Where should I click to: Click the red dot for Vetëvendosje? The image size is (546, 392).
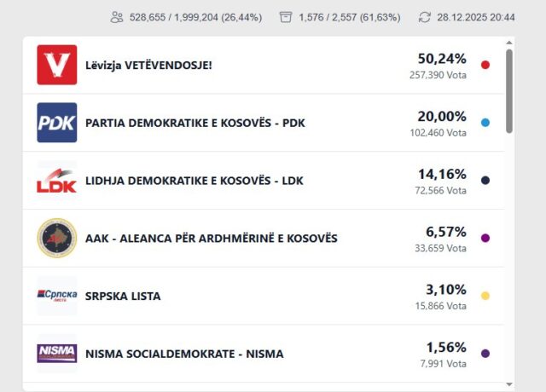click(485, 65)
